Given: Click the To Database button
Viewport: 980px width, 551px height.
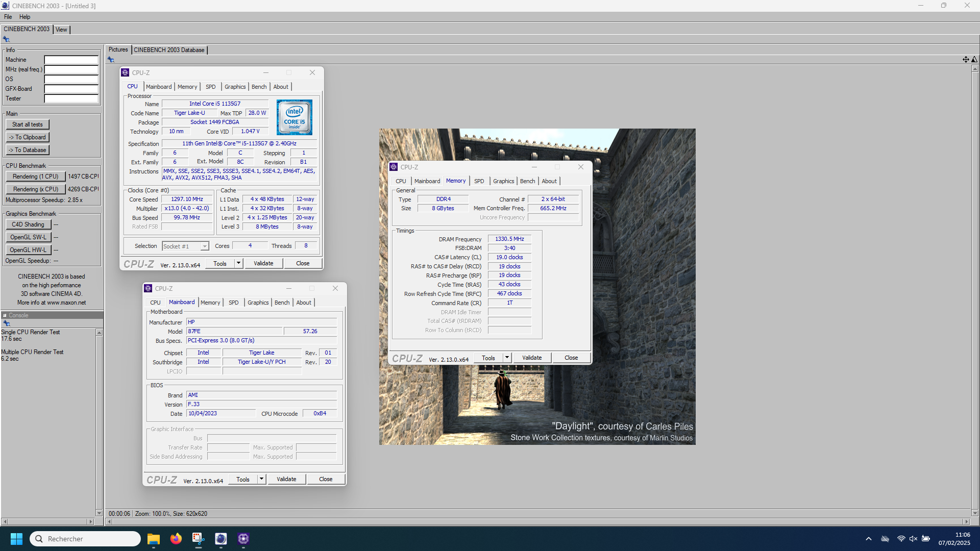Looking at the screenshot, I should [x=28, y=150].
